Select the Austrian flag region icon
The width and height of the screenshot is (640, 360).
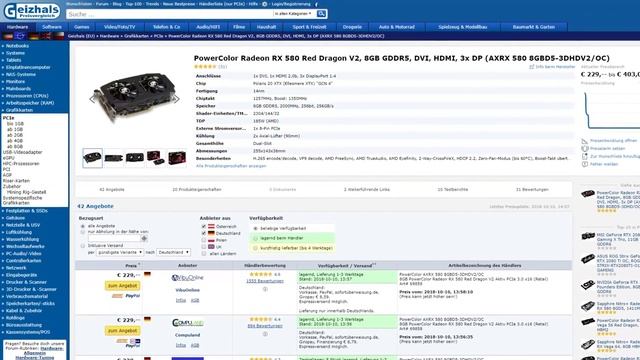[x=8, y=36]
